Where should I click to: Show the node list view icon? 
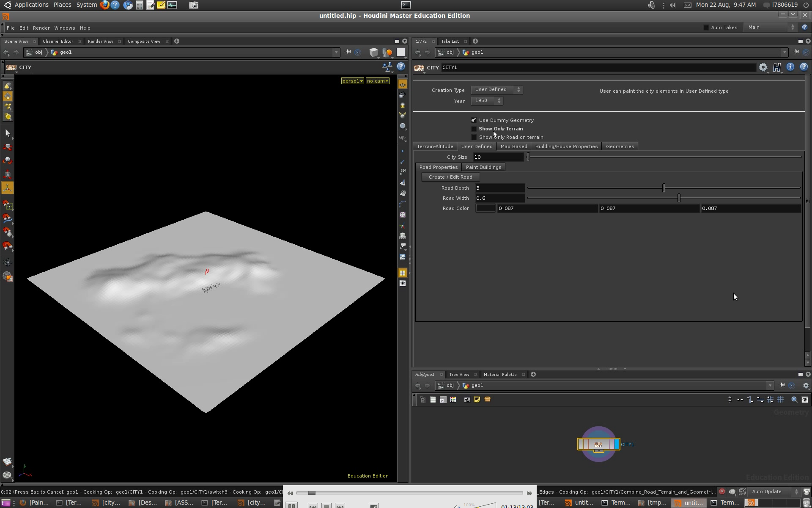coord(433,400)
